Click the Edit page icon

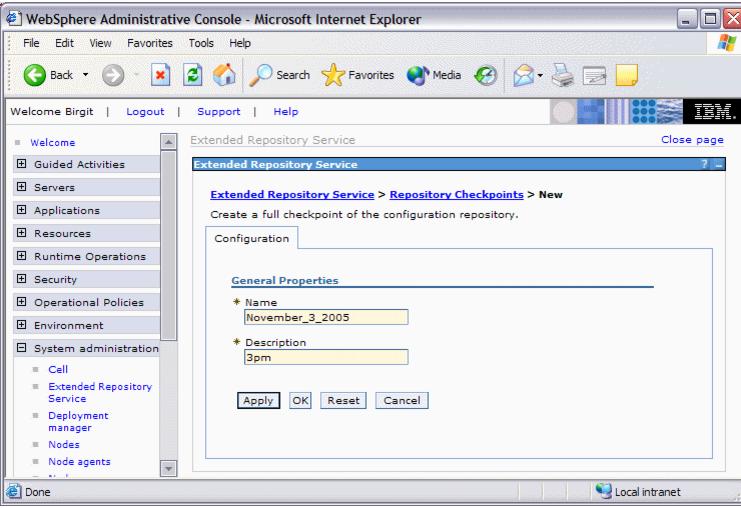595,76
